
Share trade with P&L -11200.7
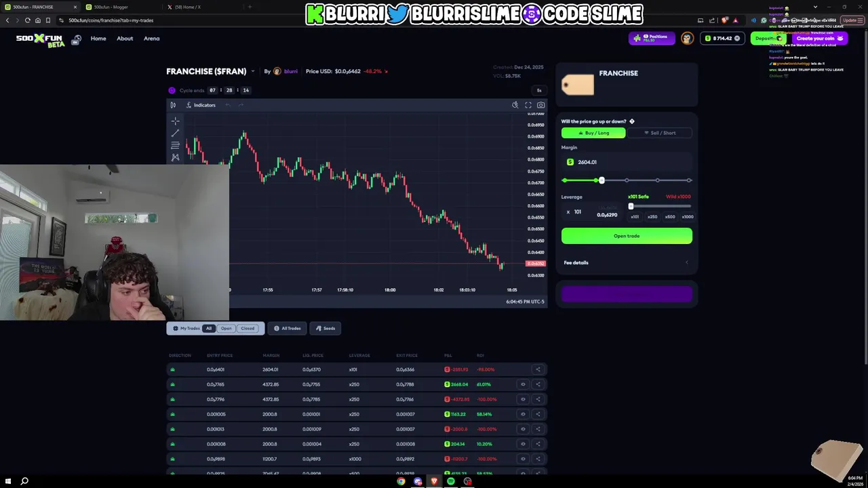coord(538,459)
